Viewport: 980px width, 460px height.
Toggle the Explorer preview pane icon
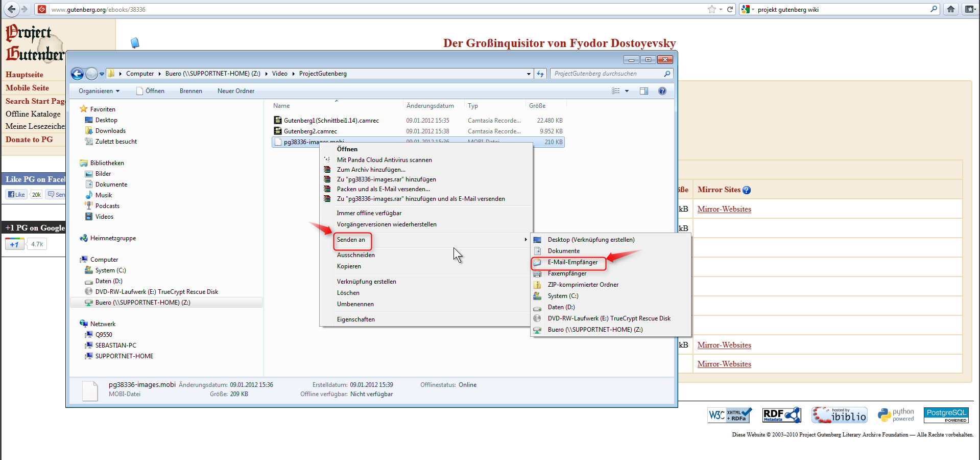[644, 91]
